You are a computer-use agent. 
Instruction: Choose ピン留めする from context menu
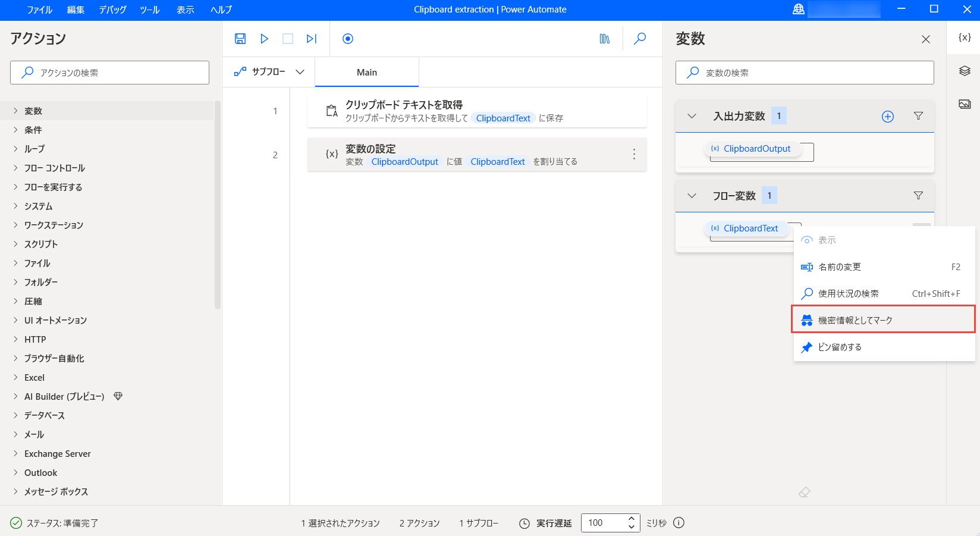884,347
